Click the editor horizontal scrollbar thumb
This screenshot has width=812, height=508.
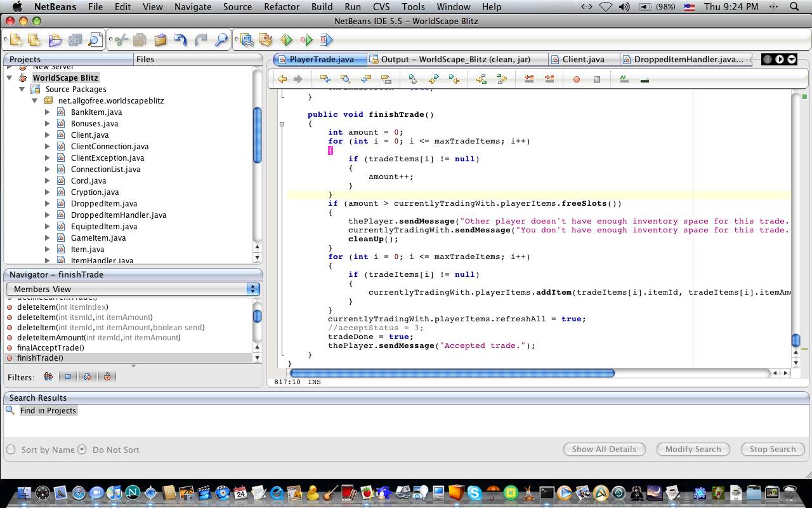452,373
